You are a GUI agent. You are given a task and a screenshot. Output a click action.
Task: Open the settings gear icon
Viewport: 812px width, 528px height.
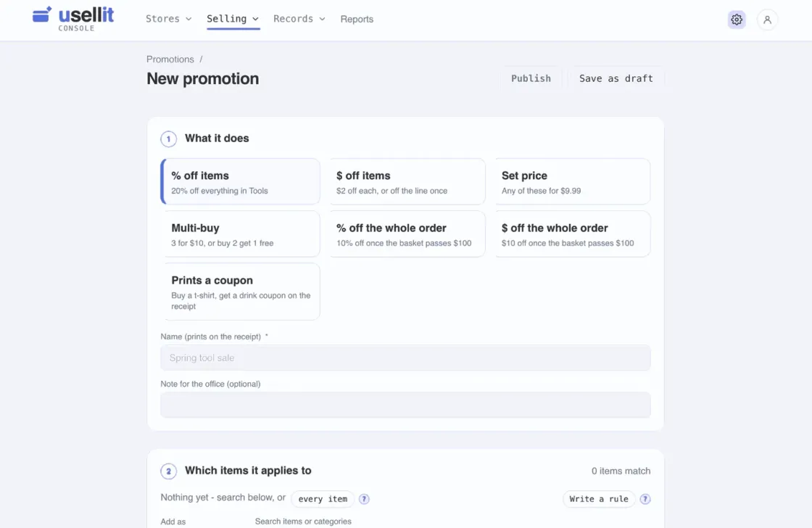coord(737,20)
